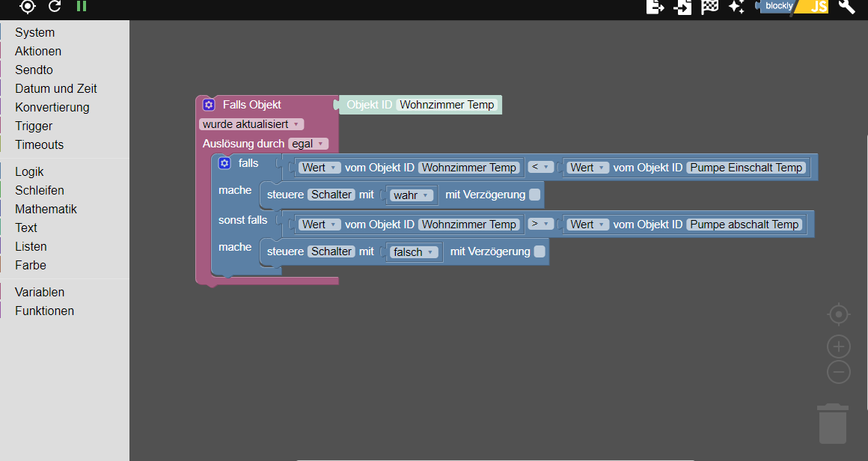The width and height of the screenshot is (868, 461).
Task: Open the wrench settings icon
Action: [x=847, y=7]
